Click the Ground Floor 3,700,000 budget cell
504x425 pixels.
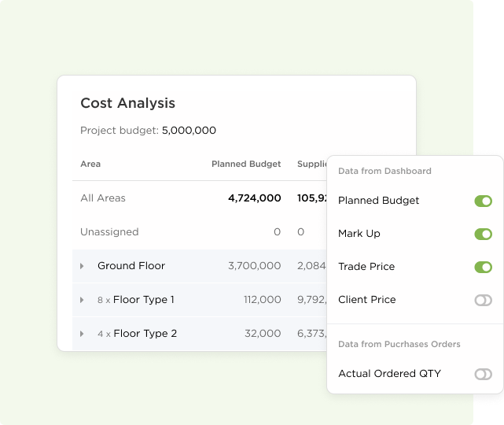255,266
